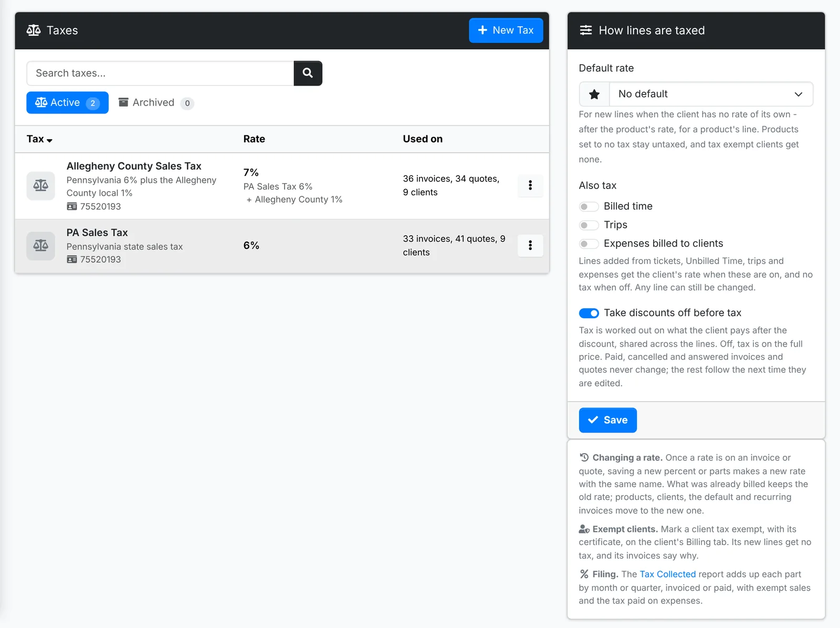
Task: Click the history icon next to Changing a rate
Action: tap(584, 457)
